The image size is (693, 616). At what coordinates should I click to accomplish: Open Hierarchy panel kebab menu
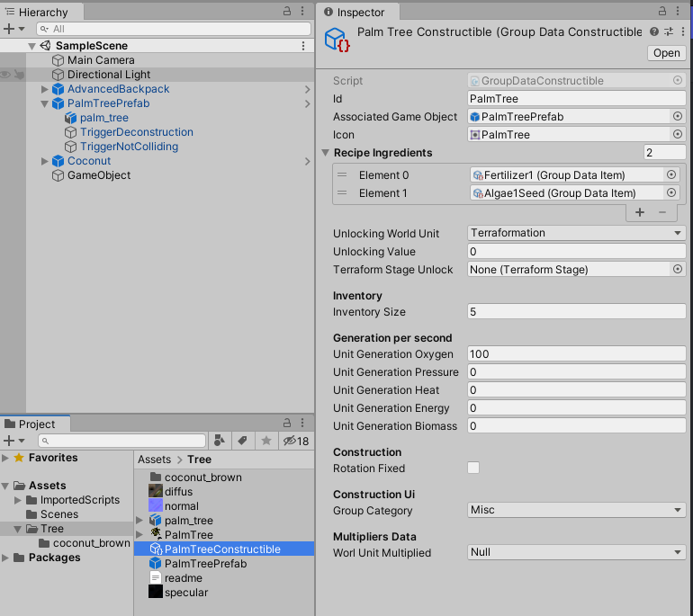pos(302,11)
